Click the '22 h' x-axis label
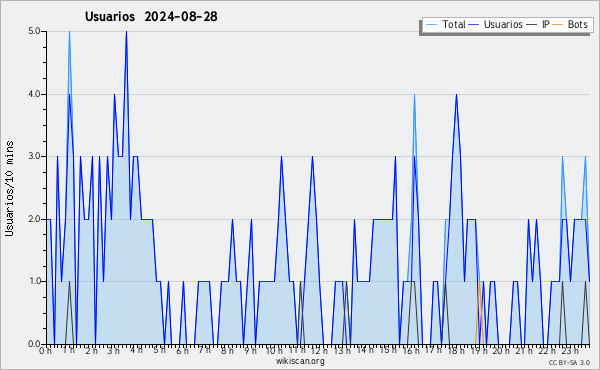Image resolution: width=600 pixels, height=370 pixels. (547, 350)
